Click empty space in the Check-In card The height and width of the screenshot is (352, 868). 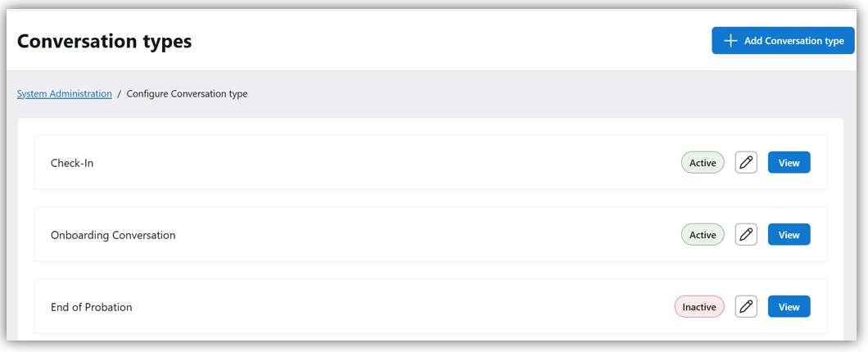(368, 163)
